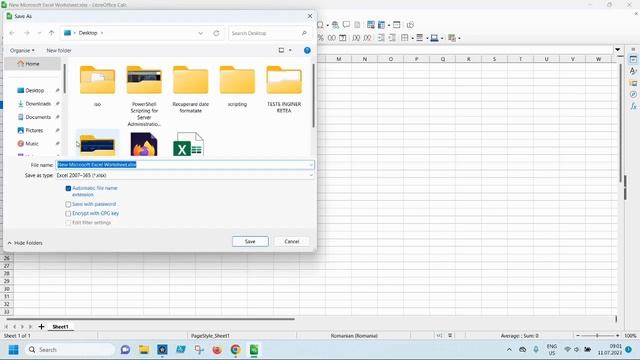Open view options dropdown arrow in dialog
Viewport: 640px width, 360px height.
290,50
